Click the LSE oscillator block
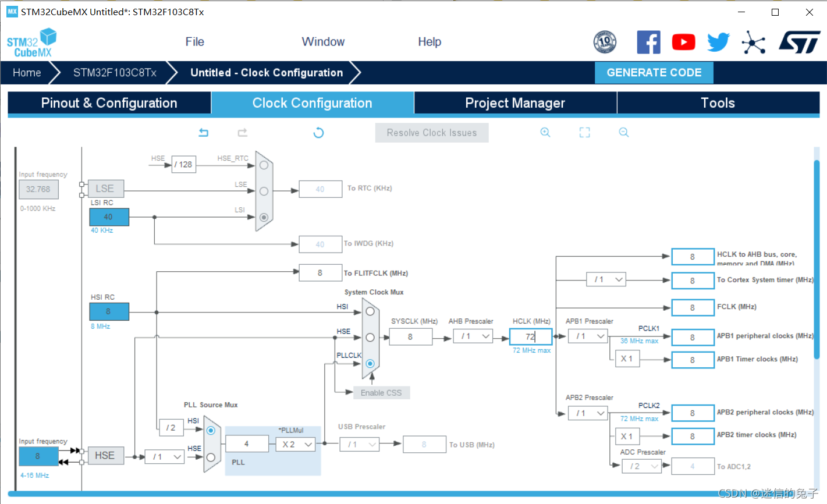The image size is (827, 504). [105, 189]
